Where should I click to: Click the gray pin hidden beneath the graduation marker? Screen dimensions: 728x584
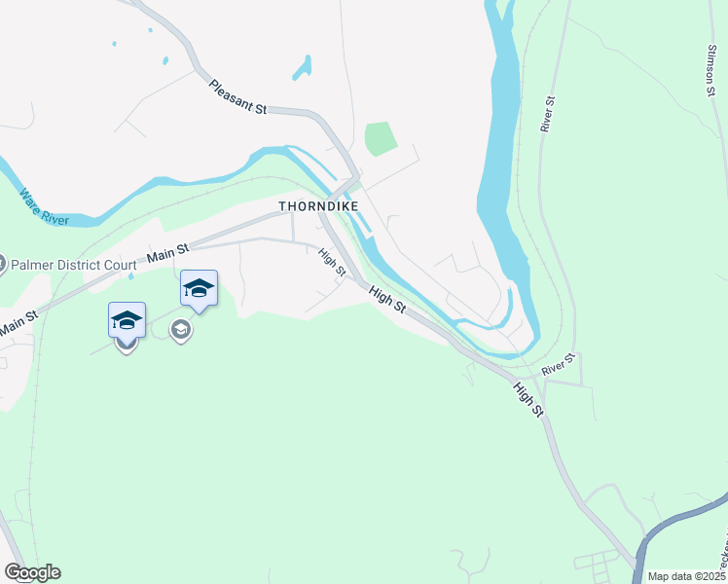(126, 346)
